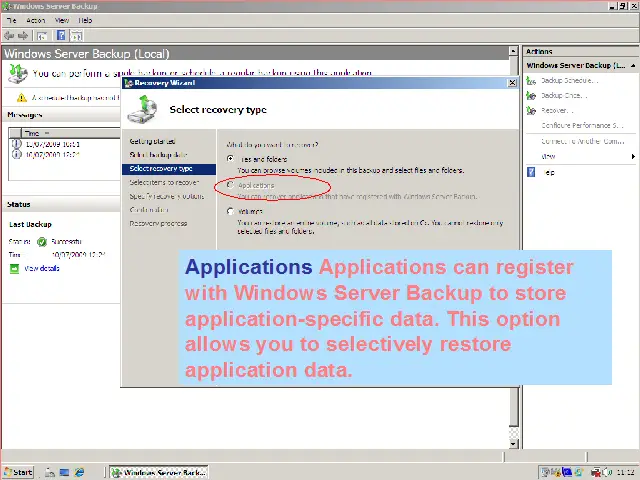Image resolution: width=640 pixels, height=480 pixels.
Task: Click the Forward arrow in the toolbar
Action: click(x=23, y=34)
